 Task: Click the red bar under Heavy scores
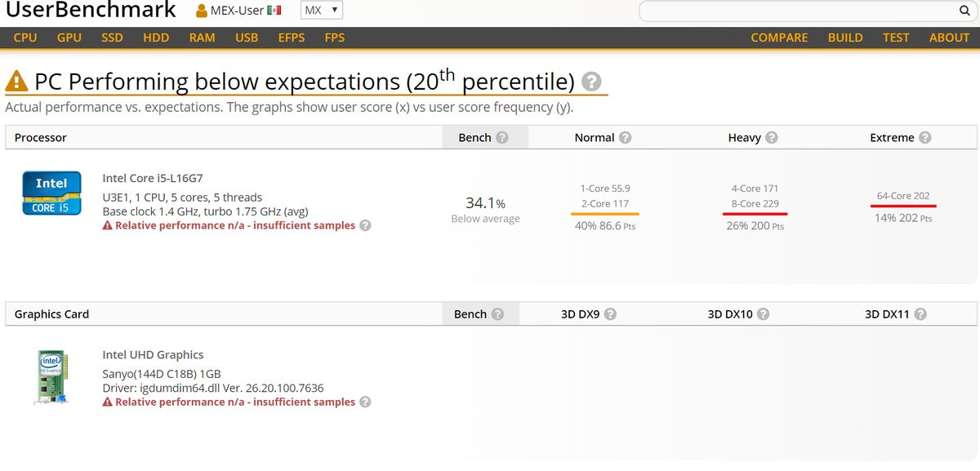pos(755,213)
